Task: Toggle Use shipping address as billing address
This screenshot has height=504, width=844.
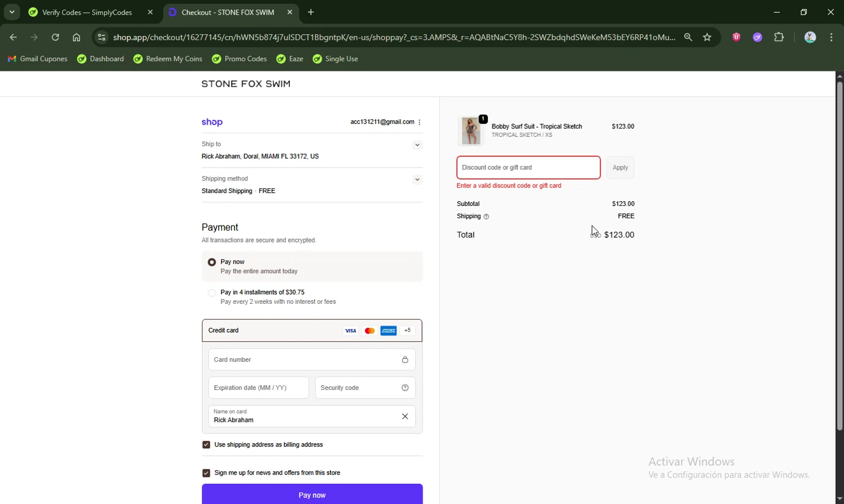Action: point(206,444)
